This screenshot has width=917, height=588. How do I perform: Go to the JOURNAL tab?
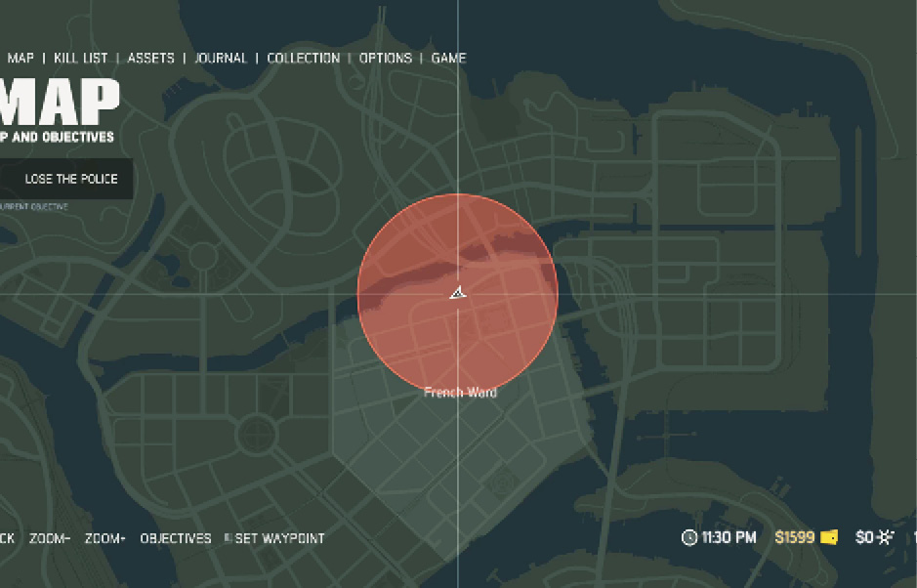click(x=221, y=58)
